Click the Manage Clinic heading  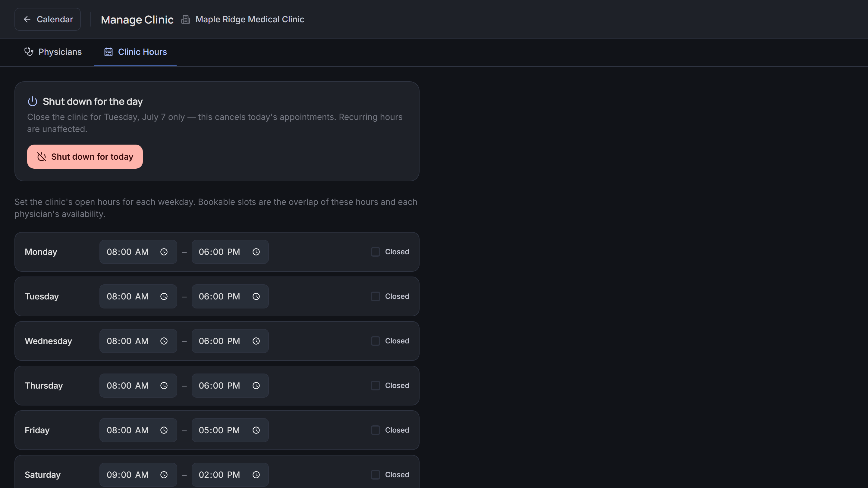pyautogui.click(x=137, y=20)
